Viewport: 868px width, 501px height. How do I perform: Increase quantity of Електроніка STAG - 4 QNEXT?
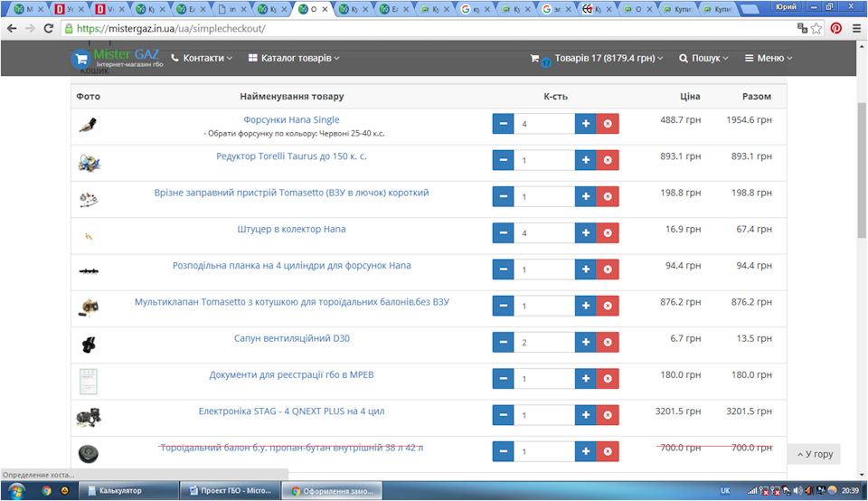point(585,415)
